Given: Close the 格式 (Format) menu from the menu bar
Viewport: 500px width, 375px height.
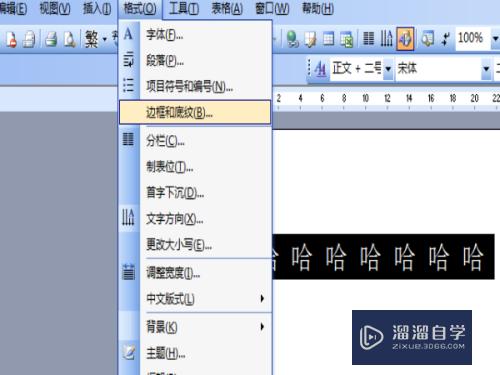Looking at the screenshot, I should tap(140, 8).
